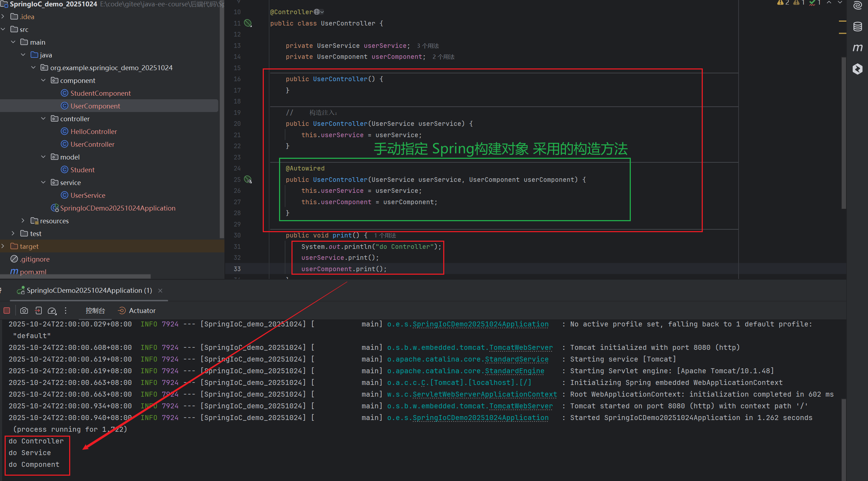Collapse the service package folder

pyautogui.click(x=43, y=183)
